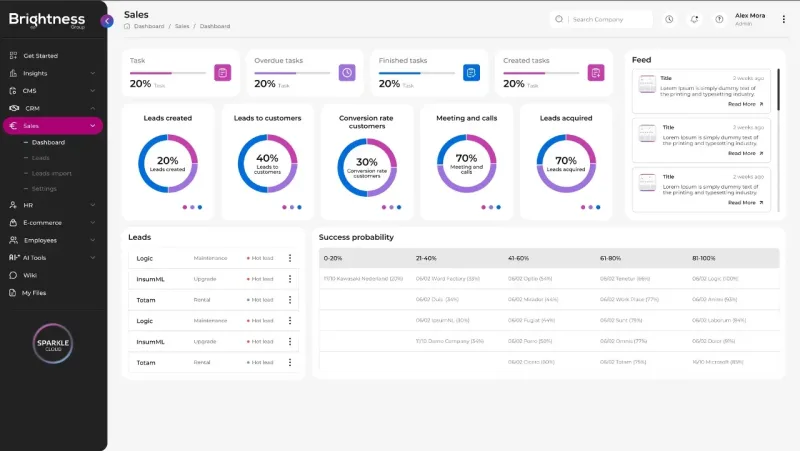800x451 pixels.
Task: Open the Sparkle Cloud logo badge
Action: coord(53,343)
